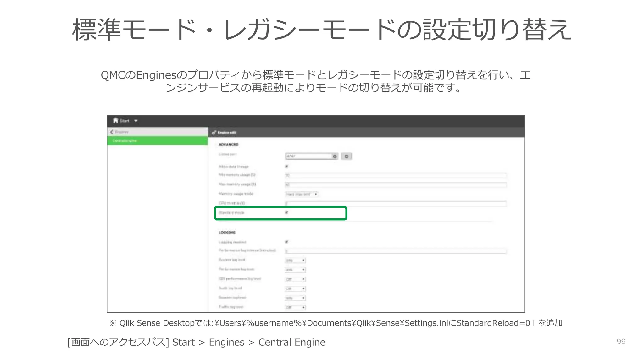Toggle the Logging enabled checkbox
The width and height of the screenshot is (644, 362).
[286, 242]
